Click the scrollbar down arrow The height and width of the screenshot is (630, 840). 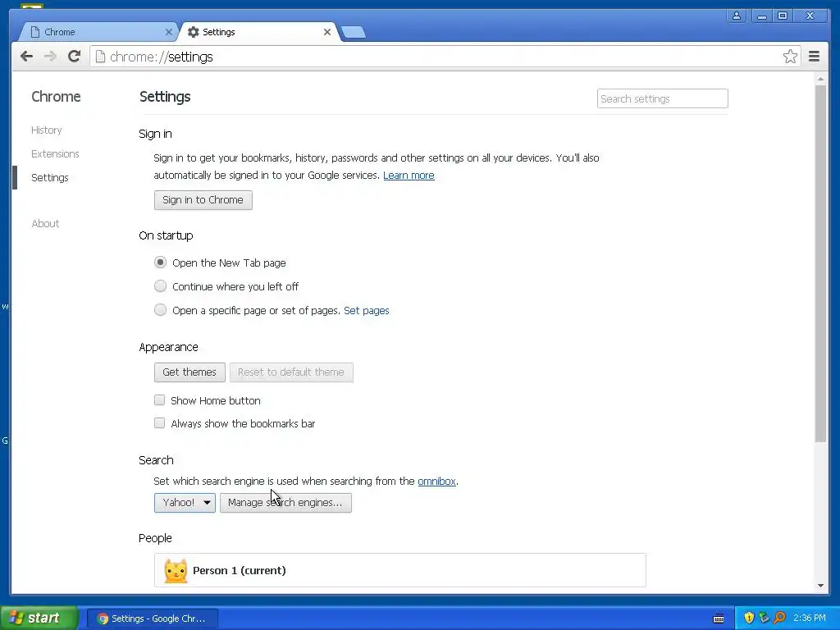click(820, 586)
